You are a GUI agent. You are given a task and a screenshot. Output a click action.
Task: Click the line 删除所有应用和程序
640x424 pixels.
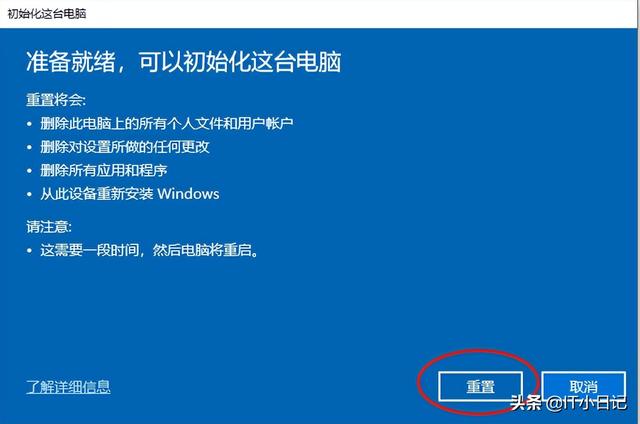pos(104,170)
